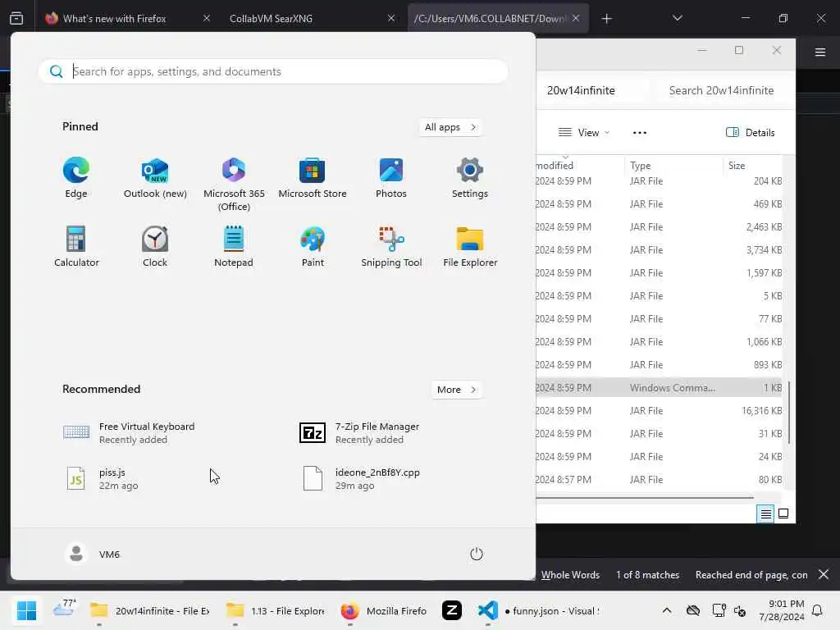The width and height of the screenshot is (840, 630).
Task: Launch Notepad from Start menu
Action: click(234, 246)
